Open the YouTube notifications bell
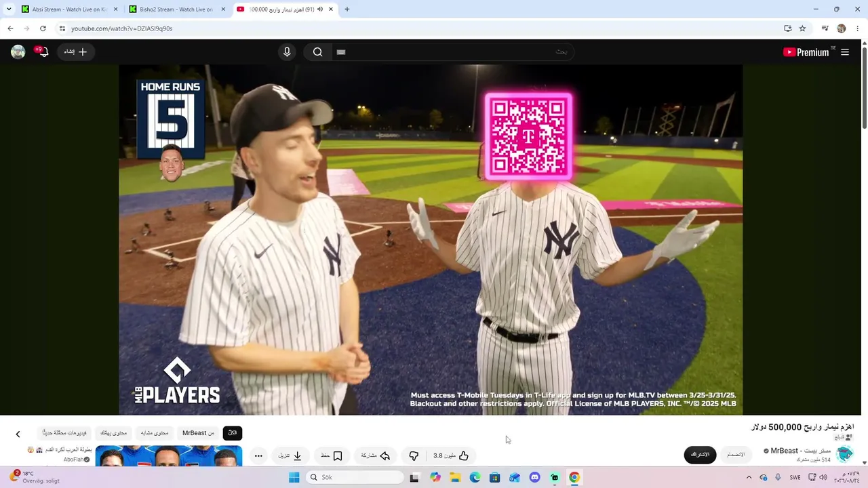 pos(42,52)
